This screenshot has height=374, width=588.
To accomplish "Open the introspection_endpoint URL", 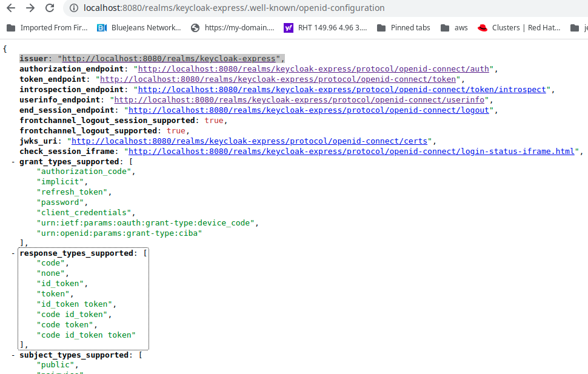I will click(342, 90).
